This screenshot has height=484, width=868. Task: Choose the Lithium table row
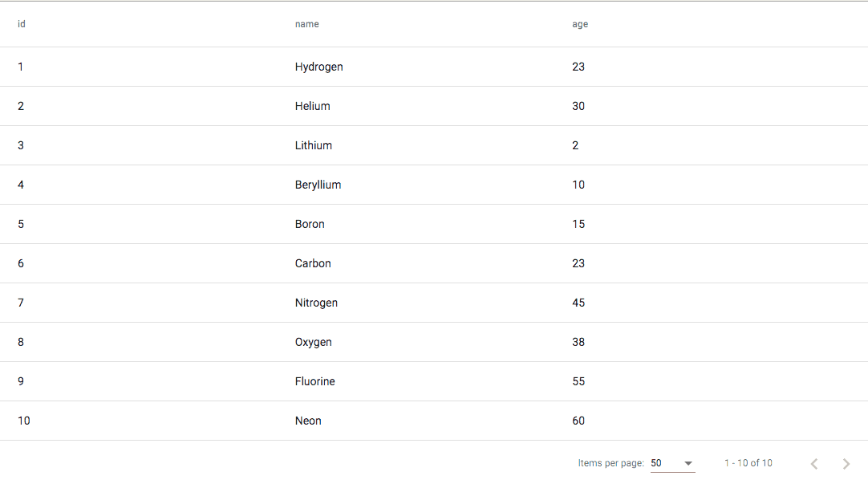[x=434, y=145]
